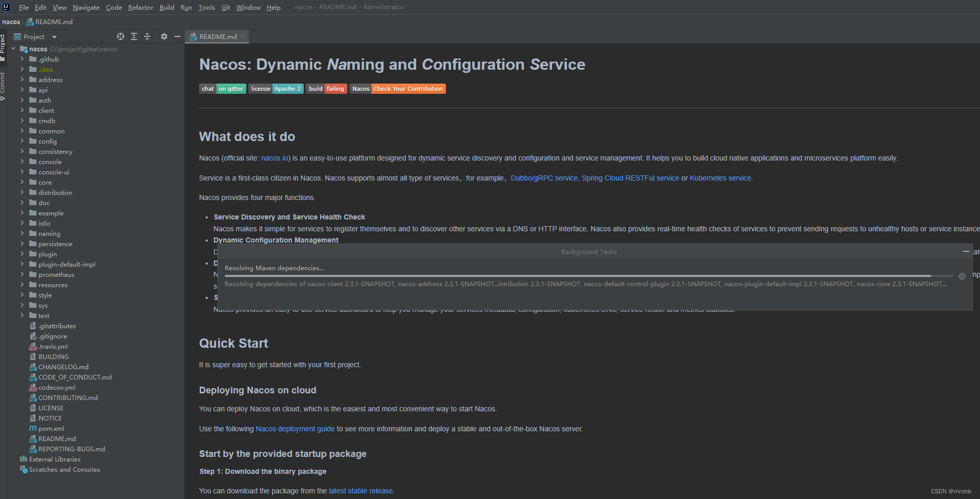Expand the console-ui folder
Viewport: 980px width, 499px height.
tap(22, 172)
